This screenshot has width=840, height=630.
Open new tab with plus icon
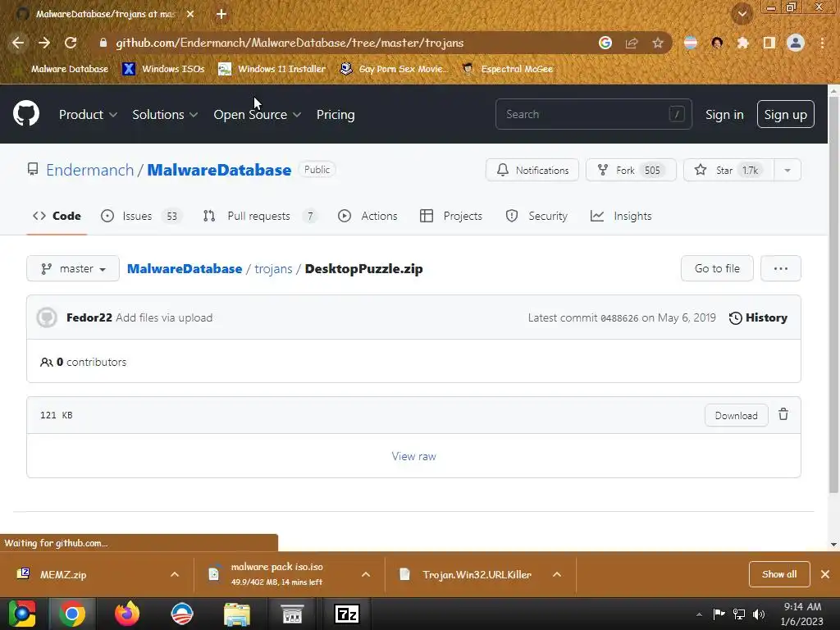coord(221,14)
